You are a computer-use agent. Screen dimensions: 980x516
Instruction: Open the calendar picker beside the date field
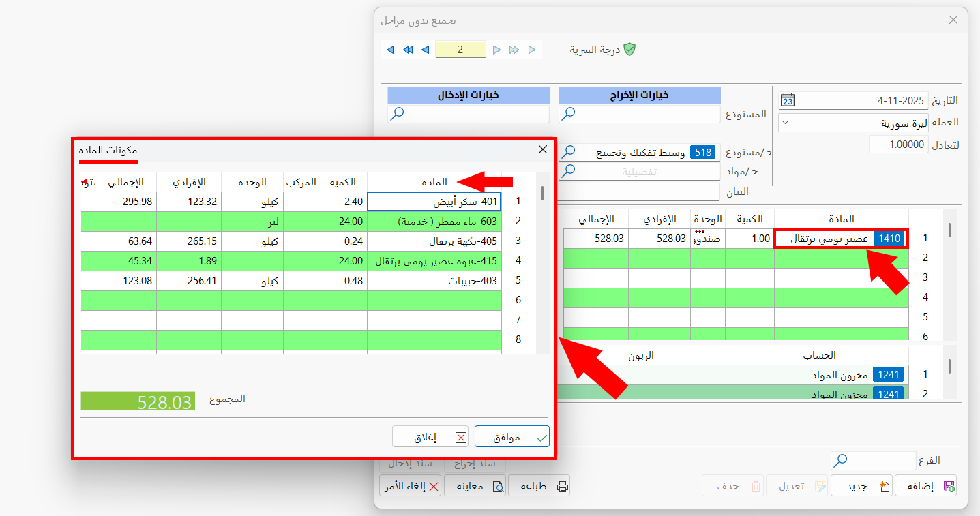(x=788, y=100)
